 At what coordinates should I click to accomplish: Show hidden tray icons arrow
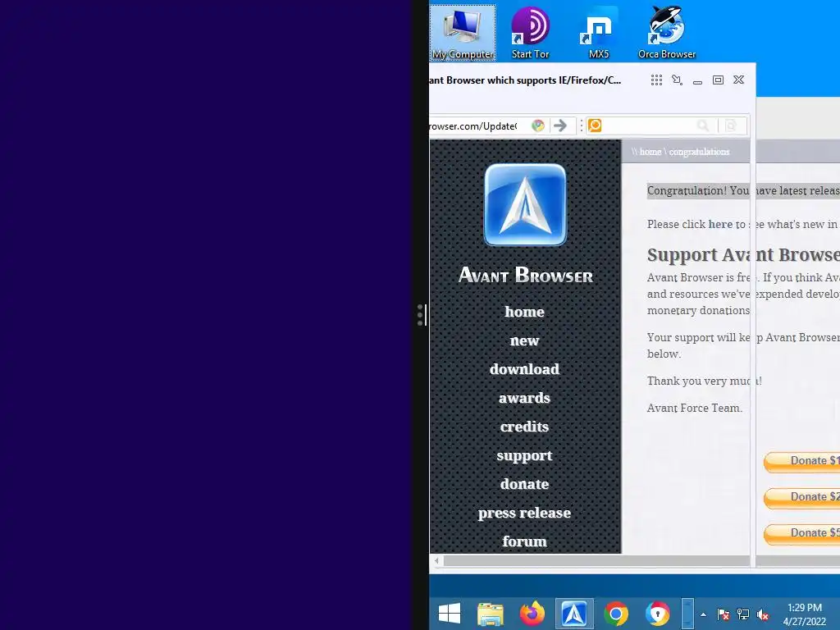click(x=703, y=614)
